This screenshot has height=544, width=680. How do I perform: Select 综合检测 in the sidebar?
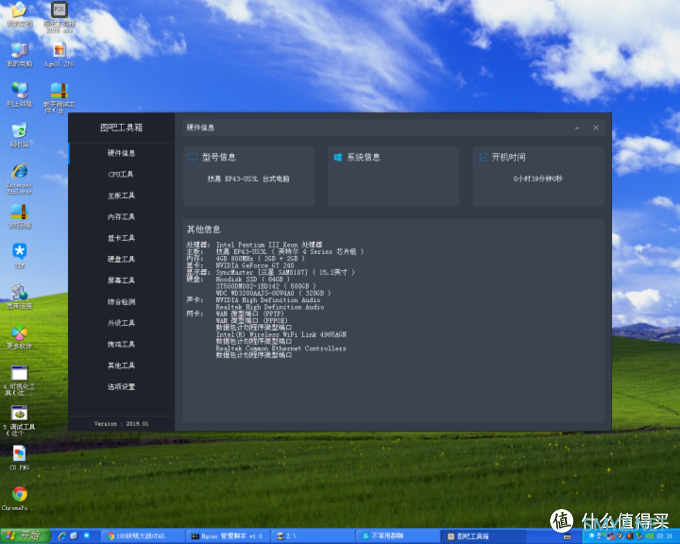(121, 301)
